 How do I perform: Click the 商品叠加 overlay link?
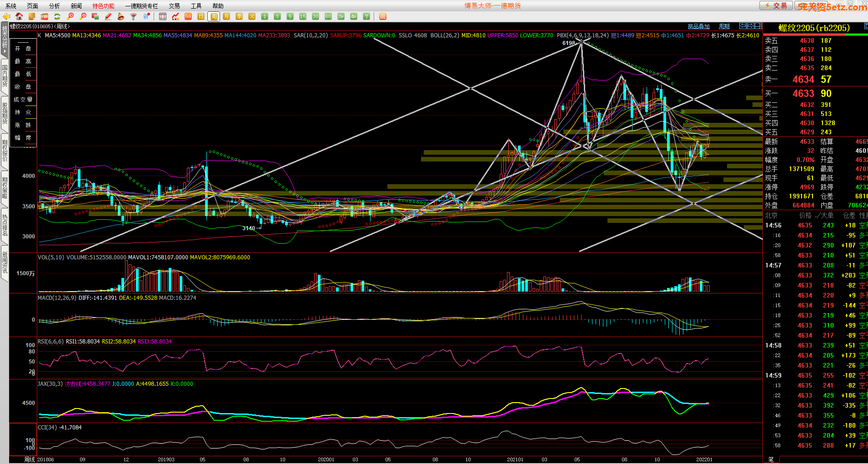click(x=698, y=26)
